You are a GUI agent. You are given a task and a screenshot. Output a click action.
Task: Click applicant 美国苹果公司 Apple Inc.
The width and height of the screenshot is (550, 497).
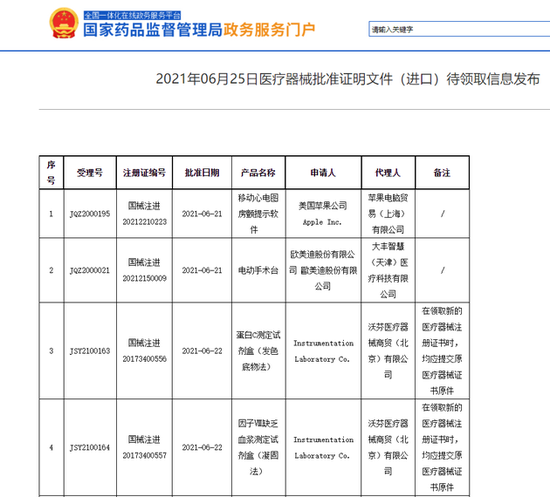[x=323, y=214]
